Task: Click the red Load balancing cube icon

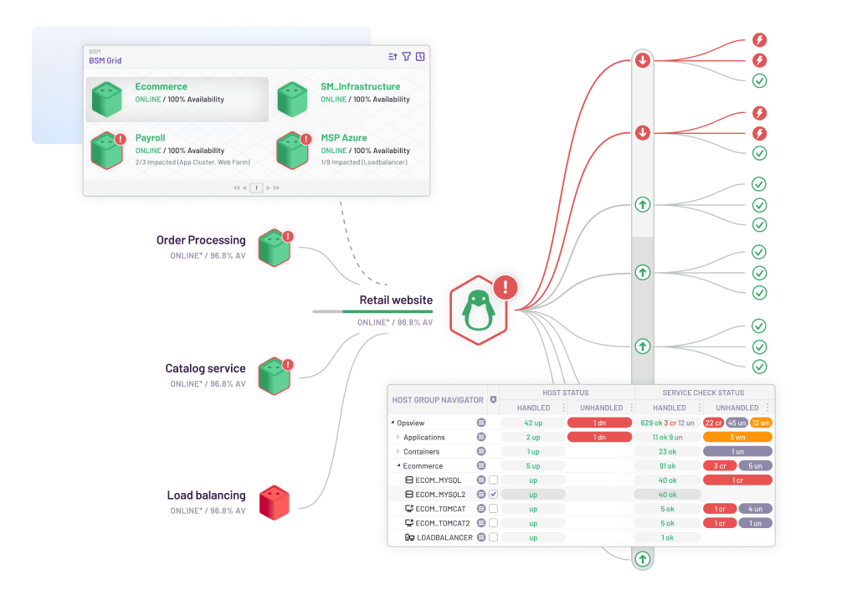Action: 274,502
